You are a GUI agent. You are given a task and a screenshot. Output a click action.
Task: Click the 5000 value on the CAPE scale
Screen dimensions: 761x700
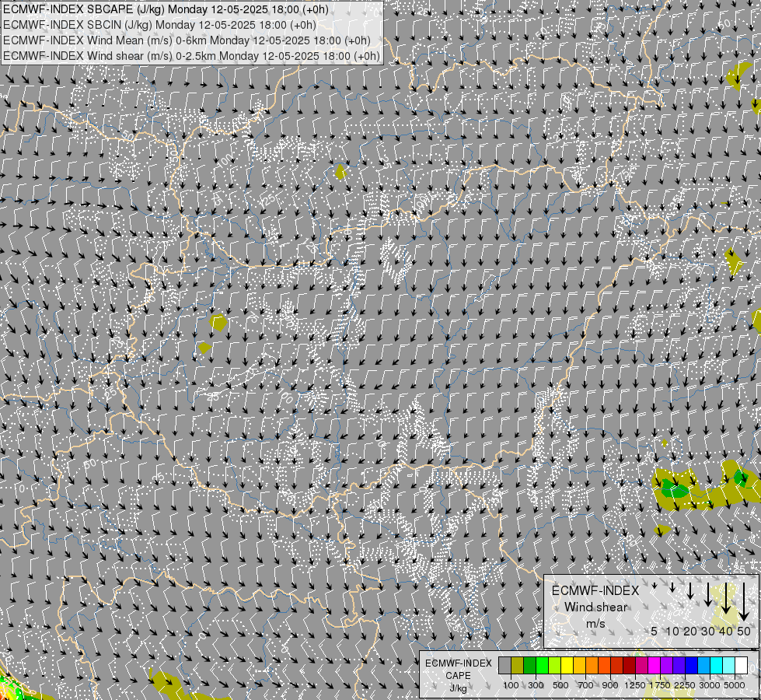[735, 685]
